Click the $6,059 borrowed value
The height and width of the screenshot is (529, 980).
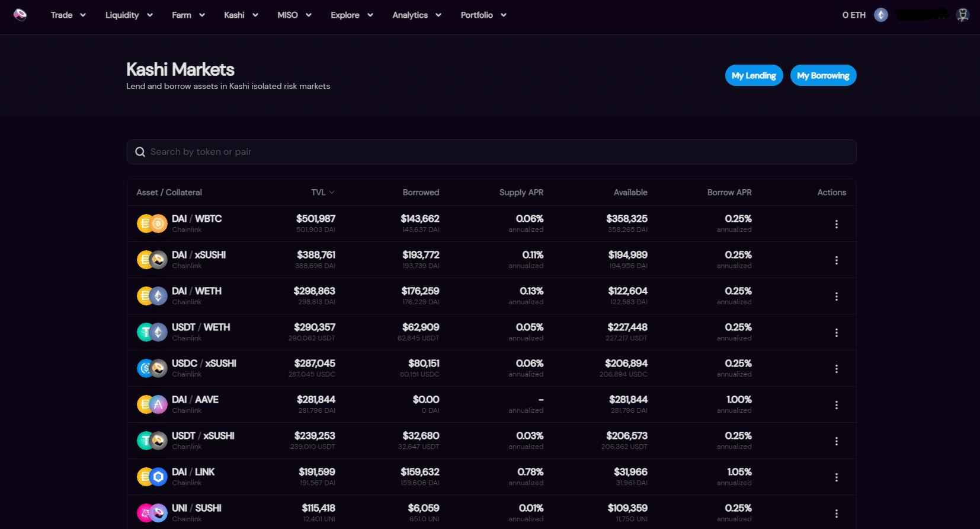click(x=424, y=508)
